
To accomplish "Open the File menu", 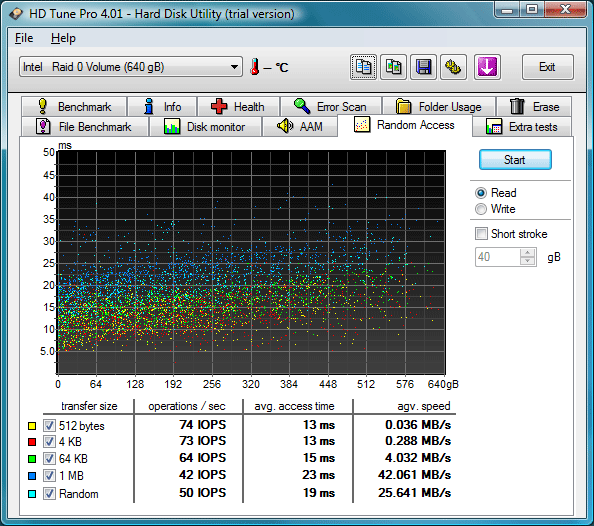I will 24,38.
